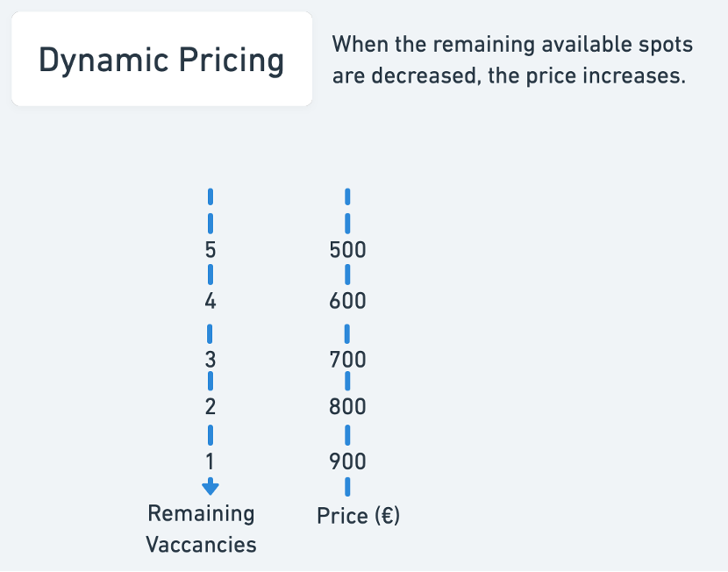Click the blue downward arrowhead below 1
The image size is (728, 572).
pyautogui.click(x=211, y=488)
